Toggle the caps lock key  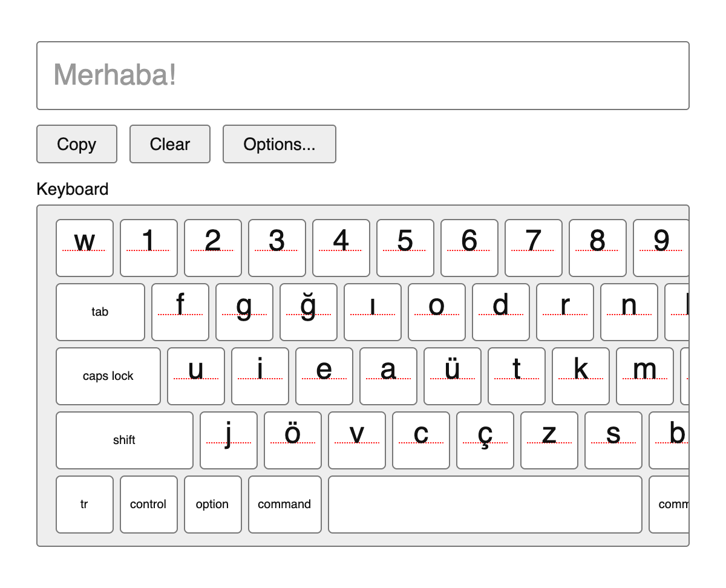[x=108, y=376]
